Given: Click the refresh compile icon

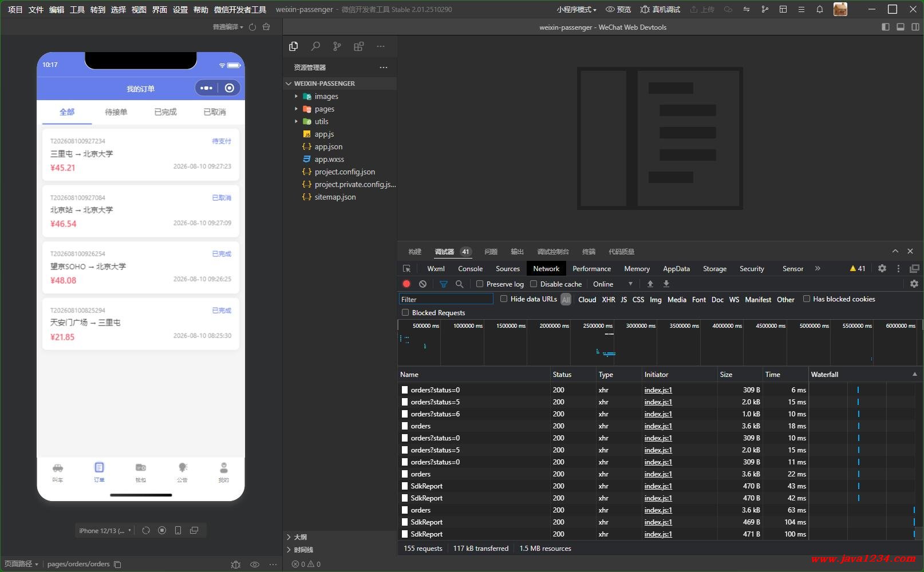Looking at the screenshot, I should pos(252,27).
